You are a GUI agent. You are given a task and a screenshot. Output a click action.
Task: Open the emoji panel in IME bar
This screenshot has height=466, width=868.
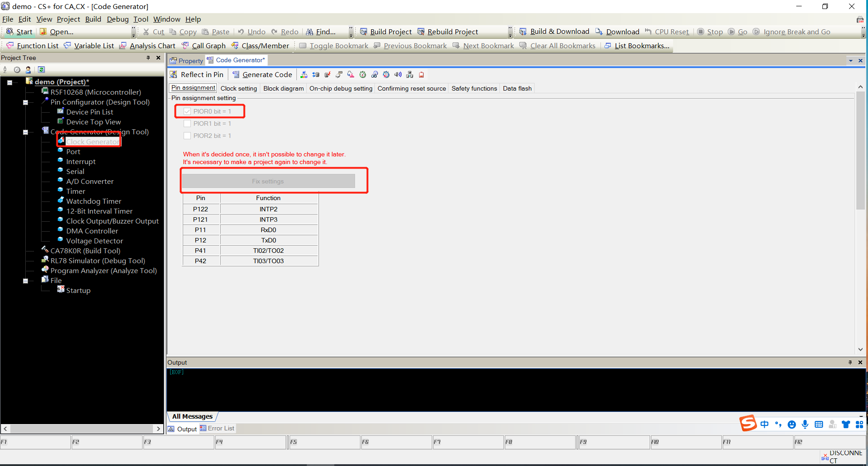792,424
